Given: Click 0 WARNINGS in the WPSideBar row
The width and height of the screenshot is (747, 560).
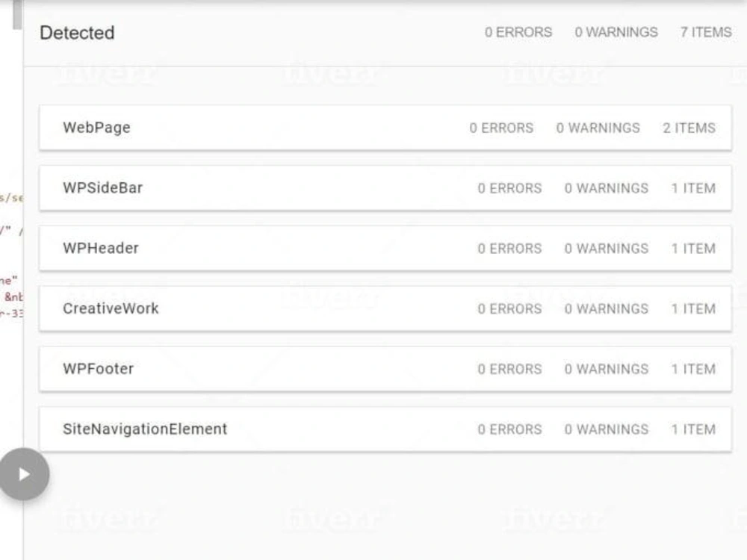Looking at the screenshot, I should (x=607, y=188).
